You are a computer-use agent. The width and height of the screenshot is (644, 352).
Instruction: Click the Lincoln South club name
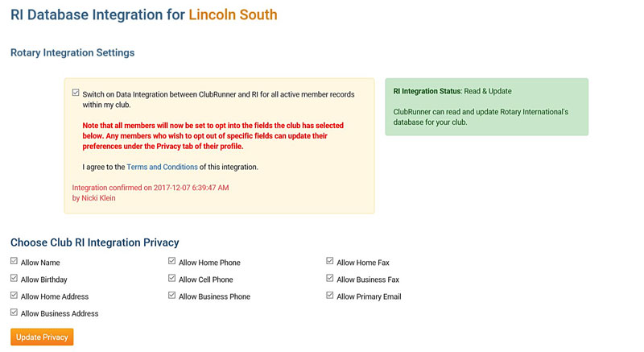(233, 14)
